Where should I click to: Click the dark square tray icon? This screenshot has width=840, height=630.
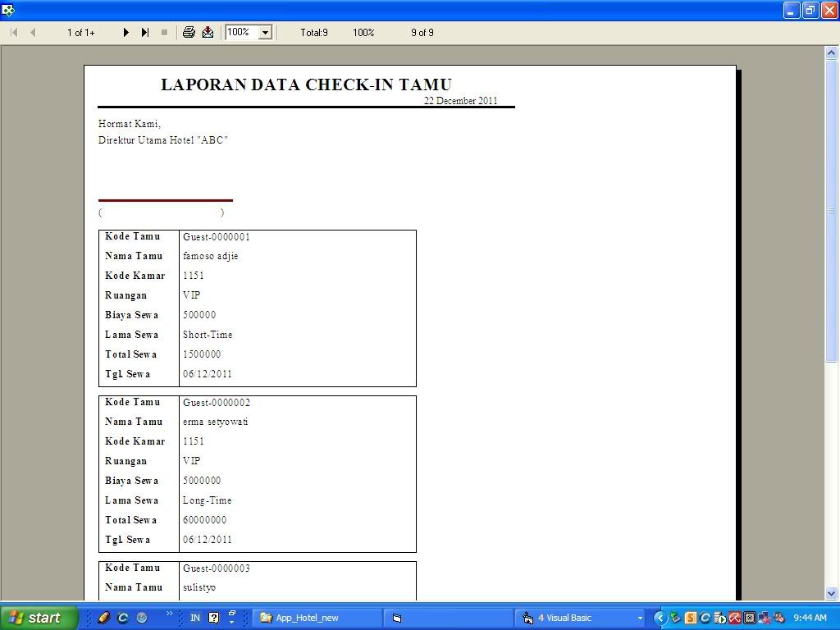pyautogui.click(x=750, y=618)
